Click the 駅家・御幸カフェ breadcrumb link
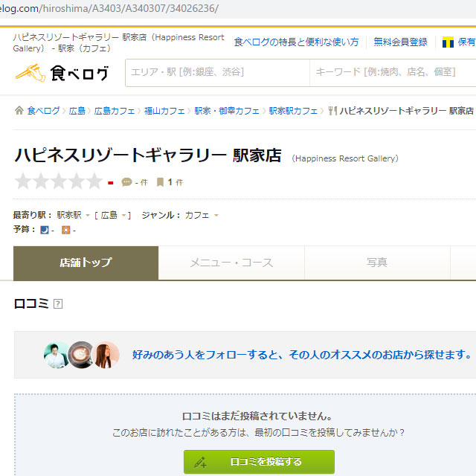 pos(227,111)
